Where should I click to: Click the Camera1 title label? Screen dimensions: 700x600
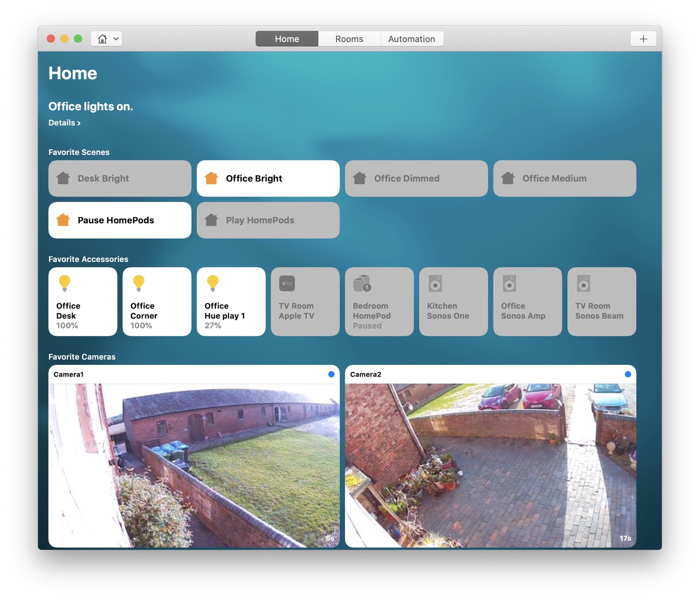tap(69, 374)
